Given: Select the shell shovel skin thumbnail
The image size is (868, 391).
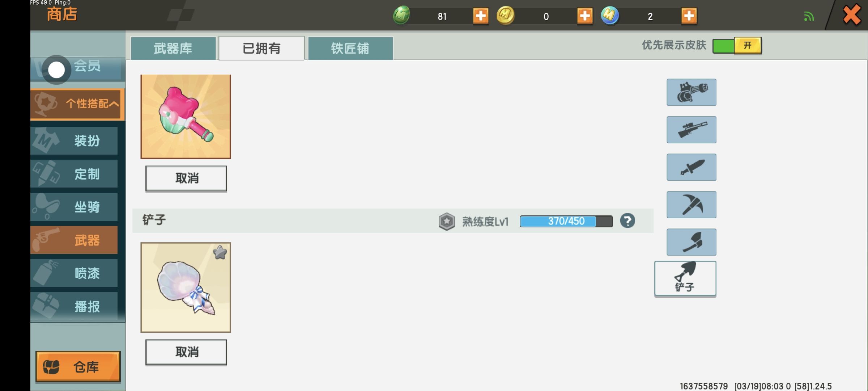Looking at the screenshot, I should [x=186, y=287].
